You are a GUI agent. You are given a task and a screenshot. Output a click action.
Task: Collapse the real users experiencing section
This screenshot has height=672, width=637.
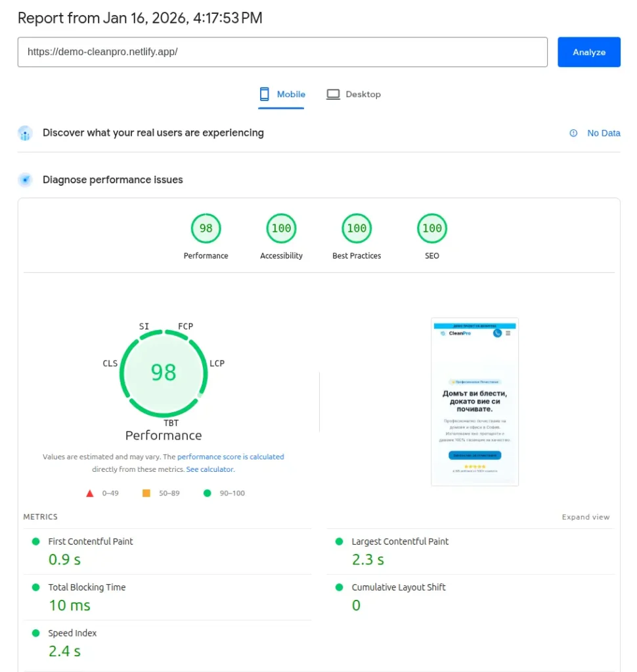click(x=153, y=133)
